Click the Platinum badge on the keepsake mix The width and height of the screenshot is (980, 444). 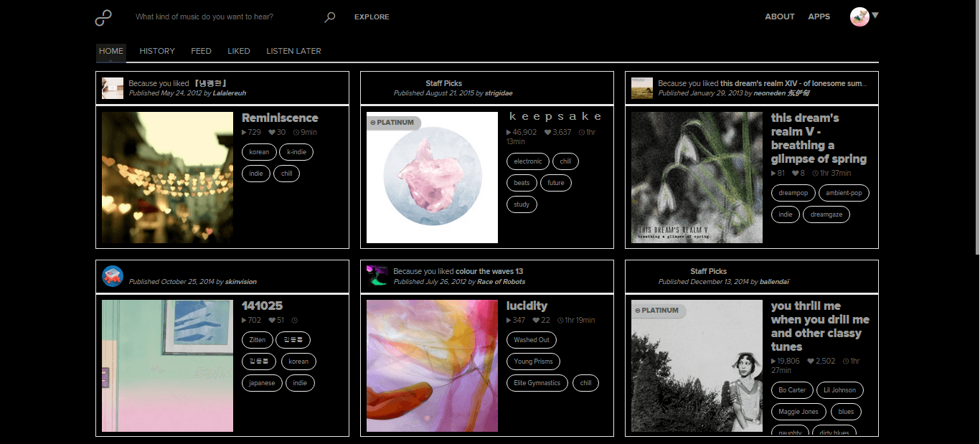[x=393, y=122]
